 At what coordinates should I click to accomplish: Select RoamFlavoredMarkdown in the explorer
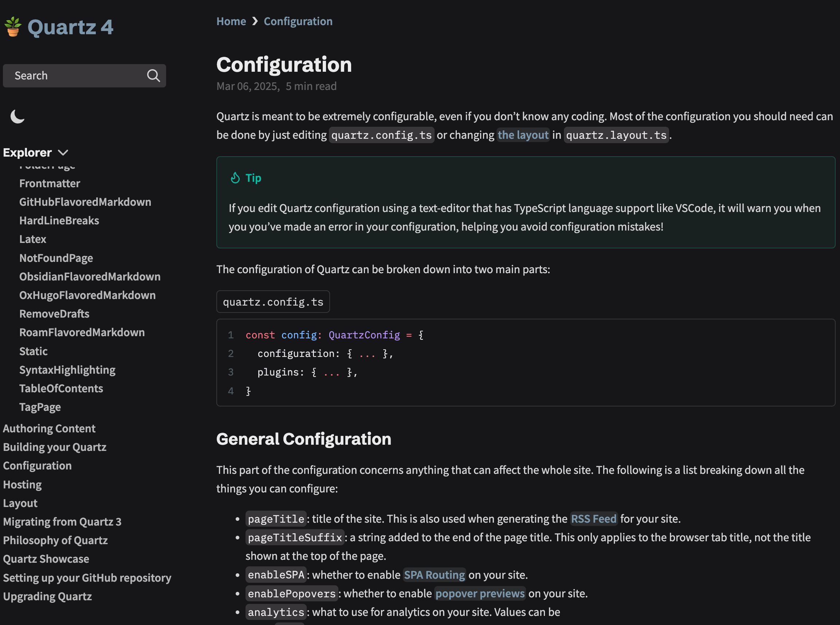pos(82,332)
